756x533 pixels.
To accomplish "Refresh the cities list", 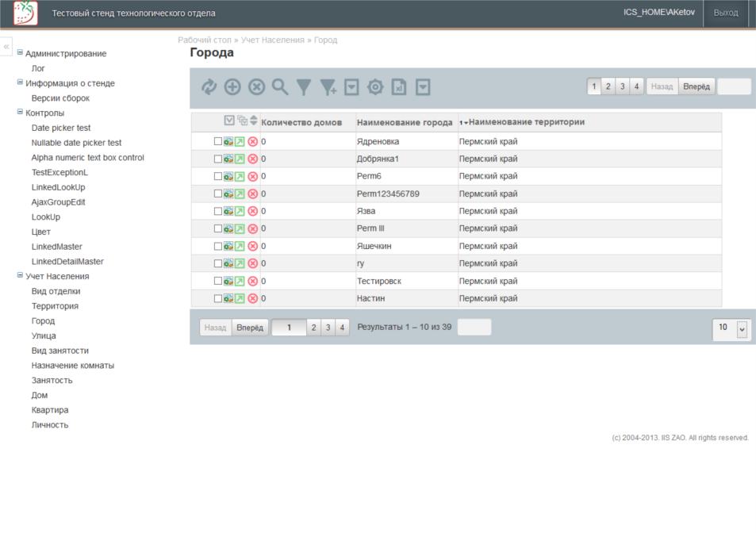I will tap(209, 87).
